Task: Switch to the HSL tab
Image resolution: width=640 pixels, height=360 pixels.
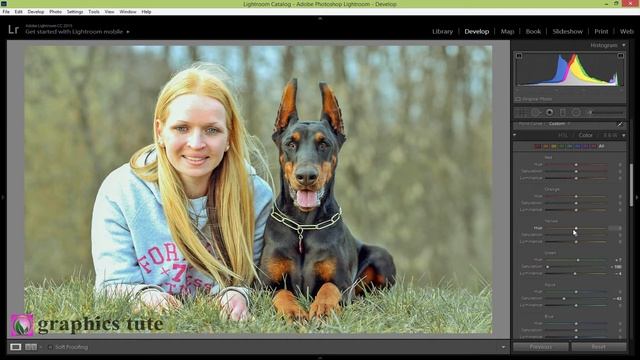Action: (x=563, y=135)
